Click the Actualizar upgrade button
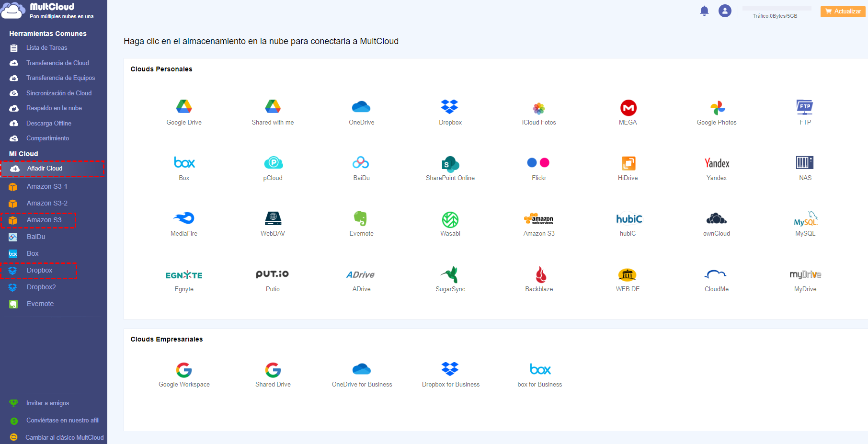Screen dimensions: 868x444 tap(843, 11)
